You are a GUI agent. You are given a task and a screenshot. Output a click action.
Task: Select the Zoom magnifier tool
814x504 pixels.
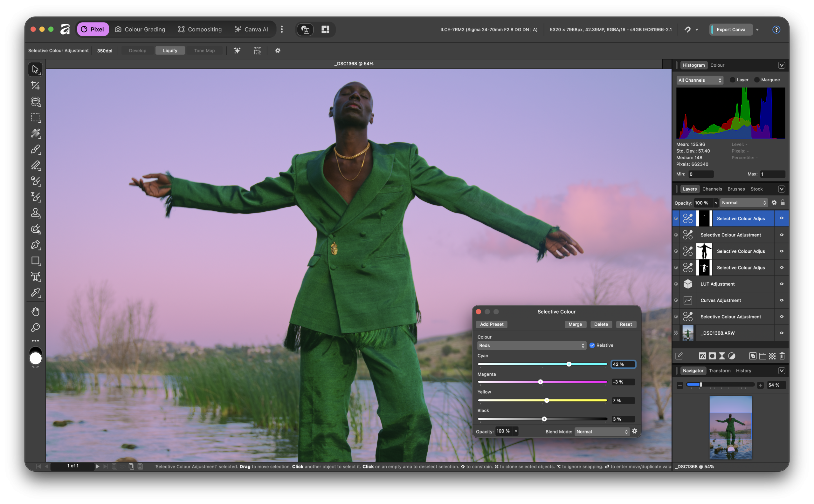click(x=35, y=327)
